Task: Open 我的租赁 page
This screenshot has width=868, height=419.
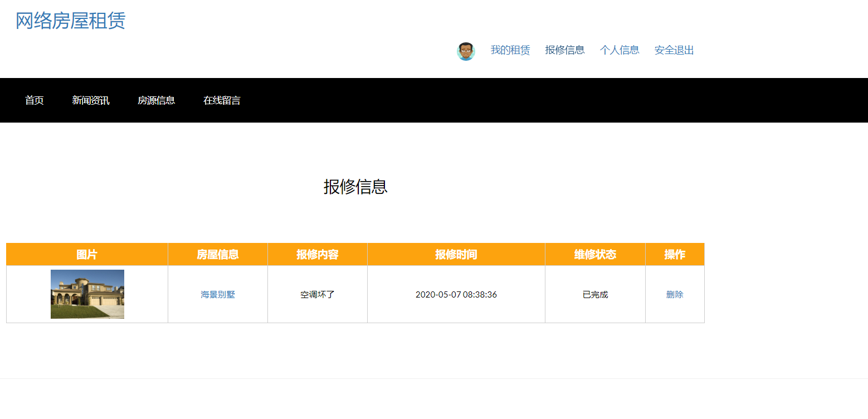Action: click(510, 50)
